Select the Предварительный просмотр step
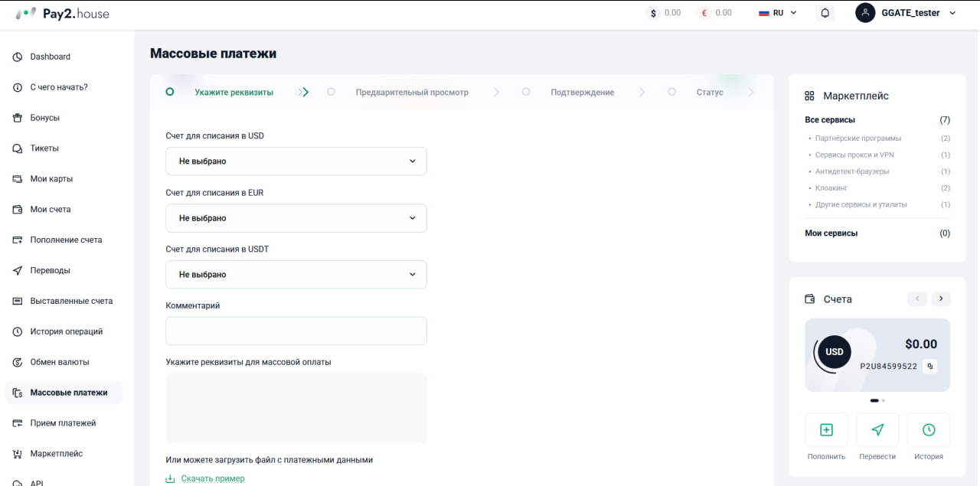Viewport: 980px width, 486px height. point(412,93)
